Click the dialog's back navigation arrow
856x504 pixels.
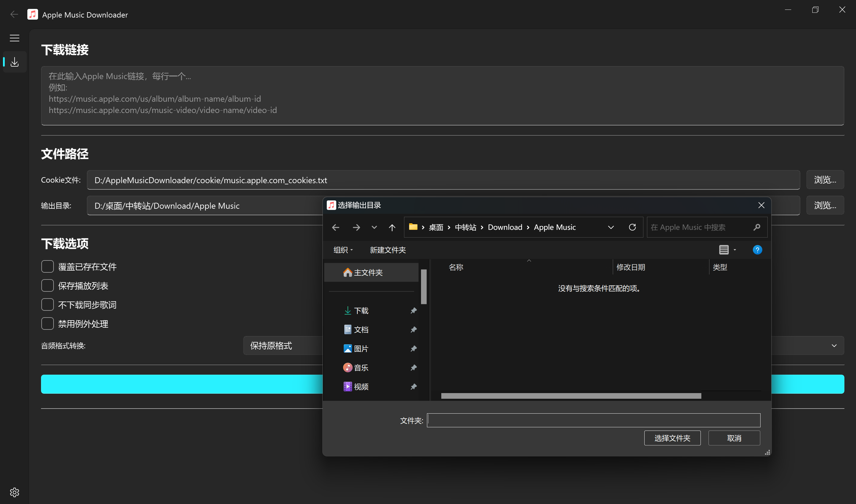tap(336, 227)
